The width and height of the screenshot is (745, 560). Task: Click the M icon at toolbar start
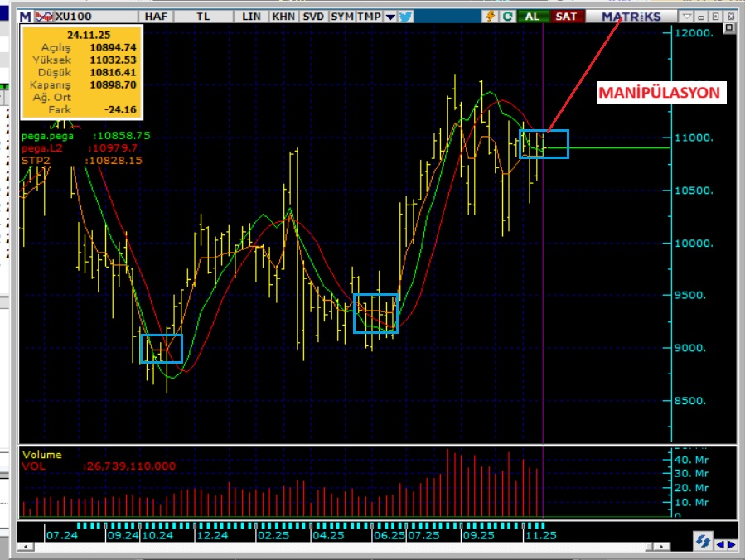(26, 17)
